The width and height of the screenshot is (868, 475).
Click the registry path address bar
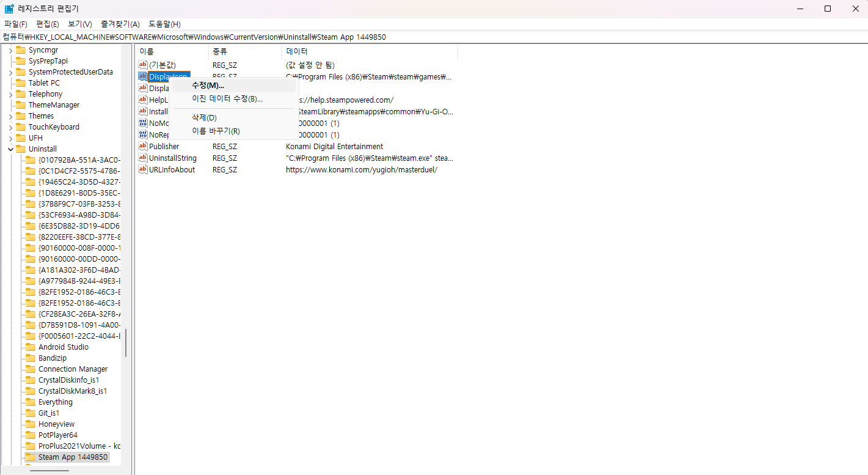(434, 37)
